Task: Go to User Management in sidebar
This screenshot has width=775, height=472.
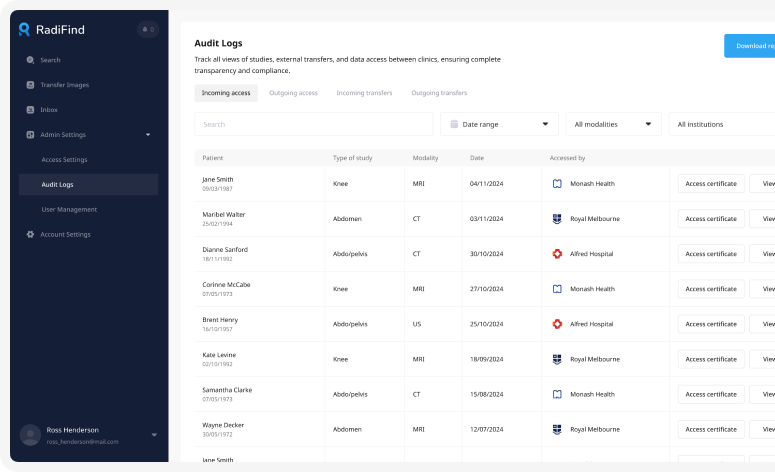Action: [69, 209]
